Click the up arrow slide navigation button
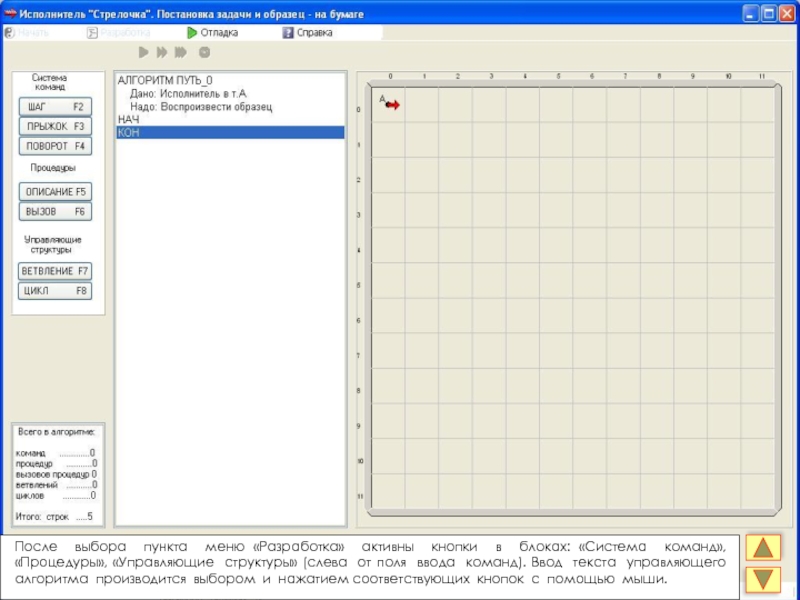Image resolution: width=800 pixels, height=600 pixels. pos(763,549)
